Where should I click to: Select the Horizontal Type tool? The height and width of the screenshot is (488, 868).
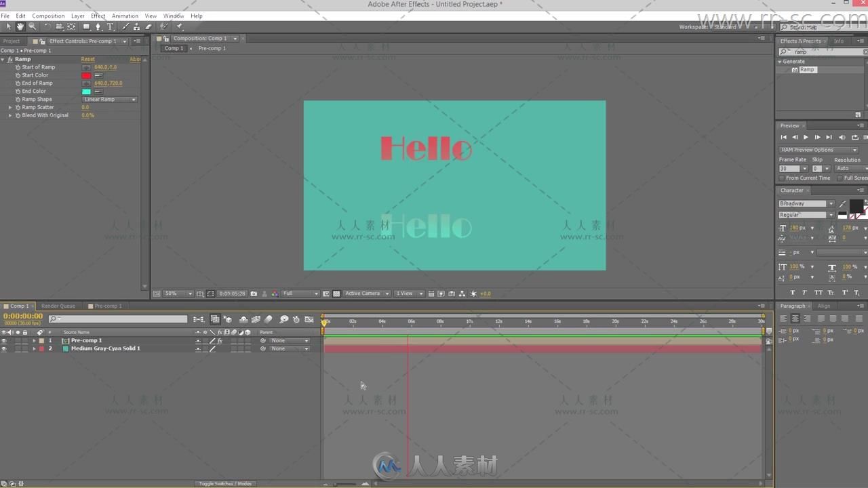tap(110, 26)
